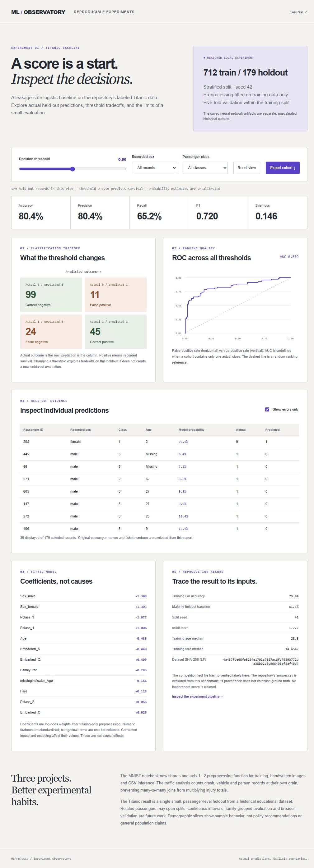Click the False positive cell showing 11
The height and width of the screenshot is (868, 314).
(x=115, y=295)
